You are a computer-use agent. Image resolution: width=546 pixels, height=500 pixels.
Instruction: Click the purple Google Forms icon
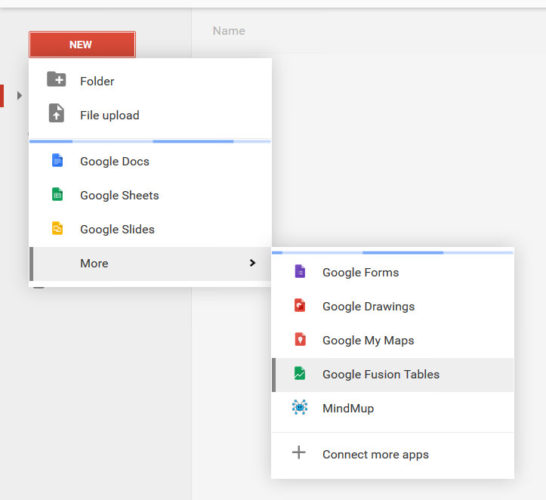click(x=300, y=271)
